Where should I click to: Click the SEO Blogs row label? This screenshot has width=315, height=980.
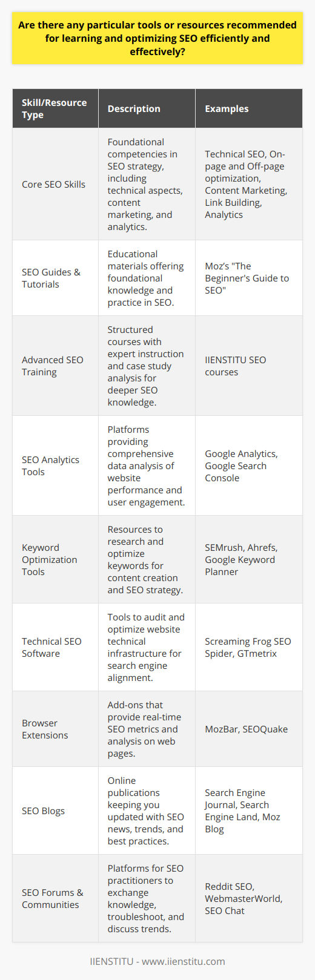pos(43,811)
